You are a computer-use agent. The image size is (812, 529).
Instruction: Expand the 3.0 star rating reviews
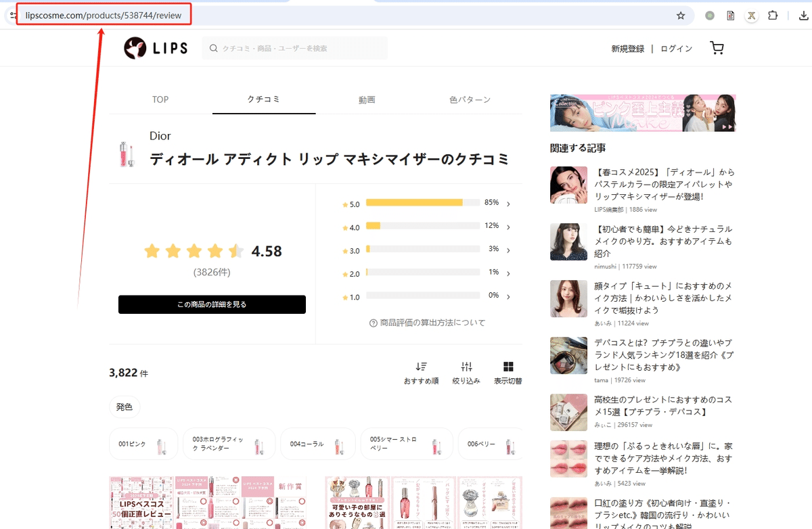[x=508, y=250]
